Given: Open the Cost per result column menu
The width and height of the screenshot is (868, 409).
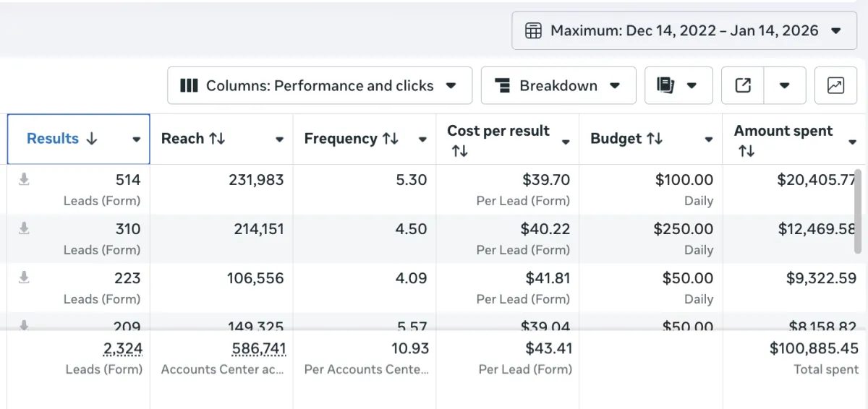Looking at the screenshot, I should [566, 141].
